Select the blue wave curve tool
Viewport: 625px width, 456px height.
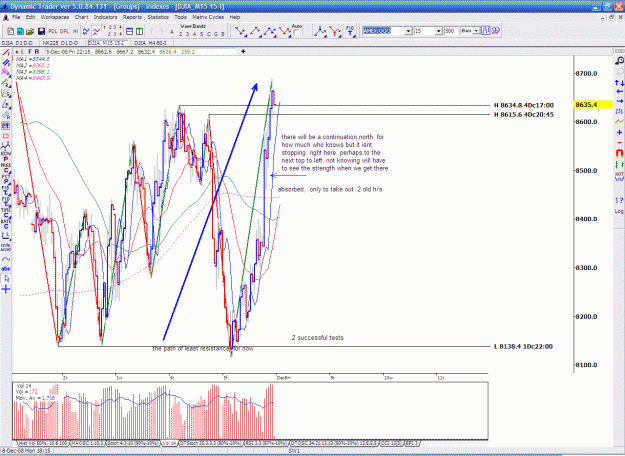click(6, 259)
